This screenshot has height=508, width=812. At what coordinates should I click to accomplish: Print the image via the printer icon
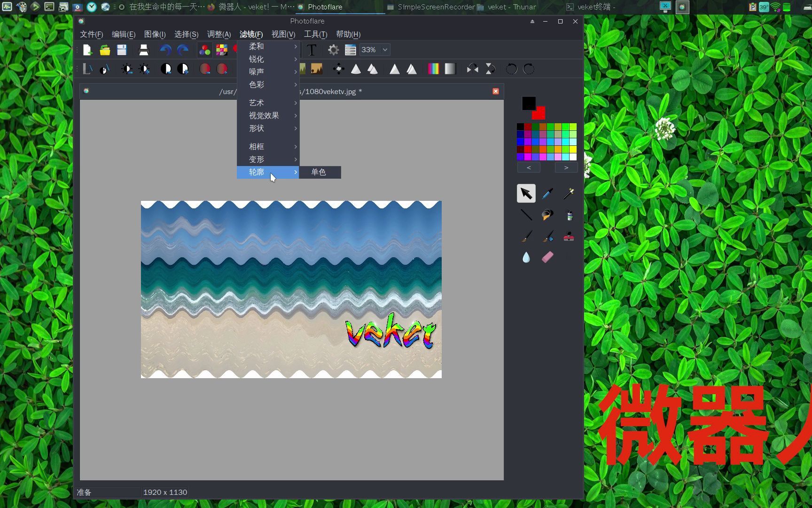point(143,50)
